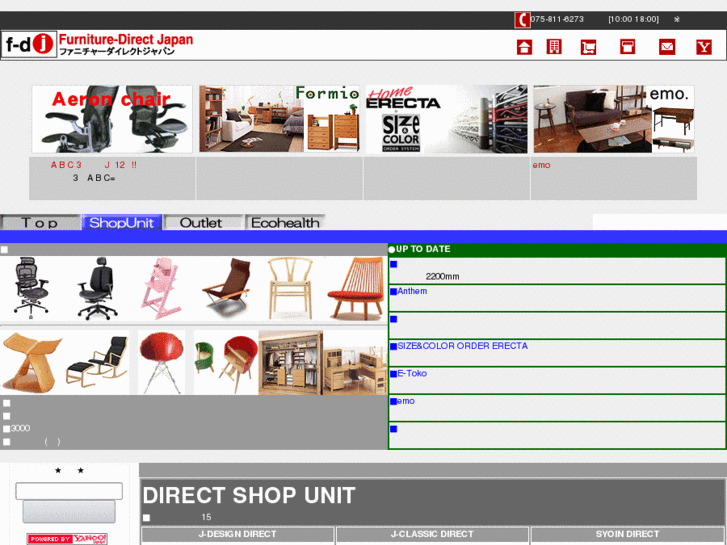Click the 2200mm news entry

442,276
